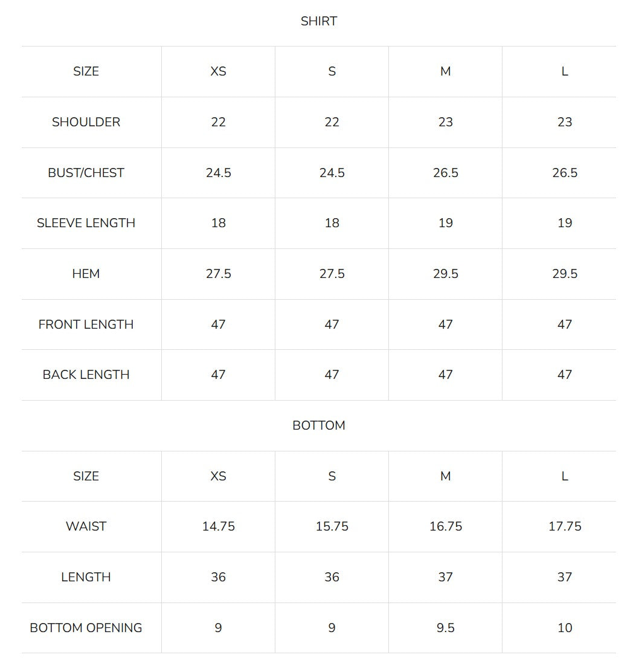Select the L column header in shirt table
Screen dimensions: 639x672
pyautogui.click(x=565, y=71)
